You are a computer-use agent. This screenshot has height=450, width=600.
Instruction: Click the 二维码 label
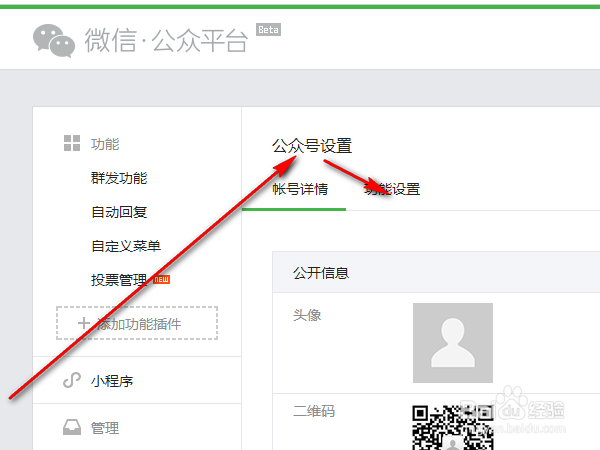[x=314, y=411]
